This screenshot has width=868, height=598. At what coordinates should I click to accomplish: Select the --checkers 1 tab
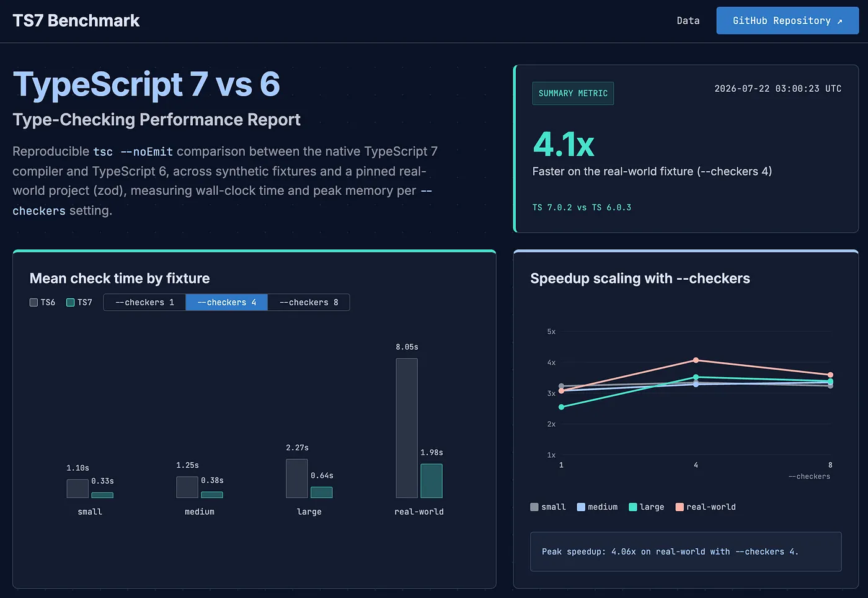tap(144, 302)
